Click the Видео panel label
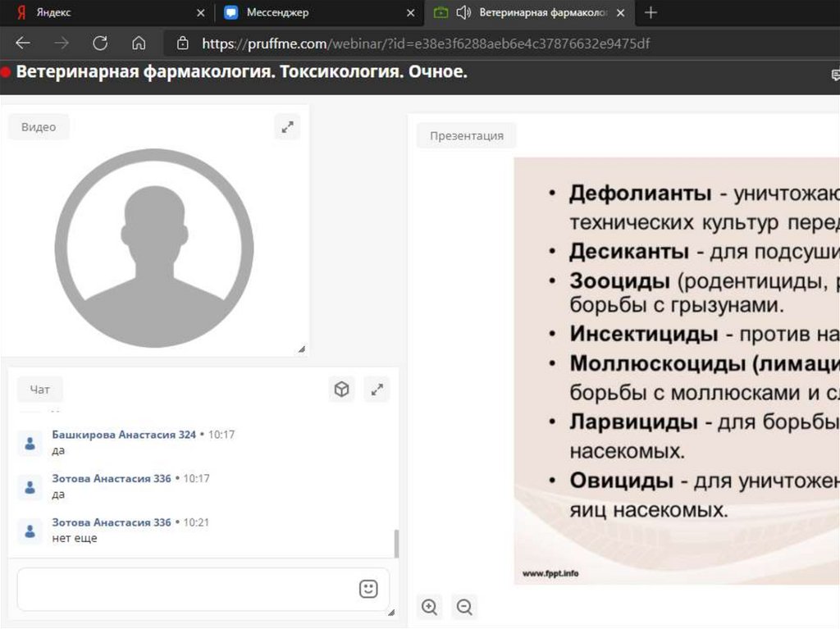The image size is (840, 629). click(x=39, y=127)
